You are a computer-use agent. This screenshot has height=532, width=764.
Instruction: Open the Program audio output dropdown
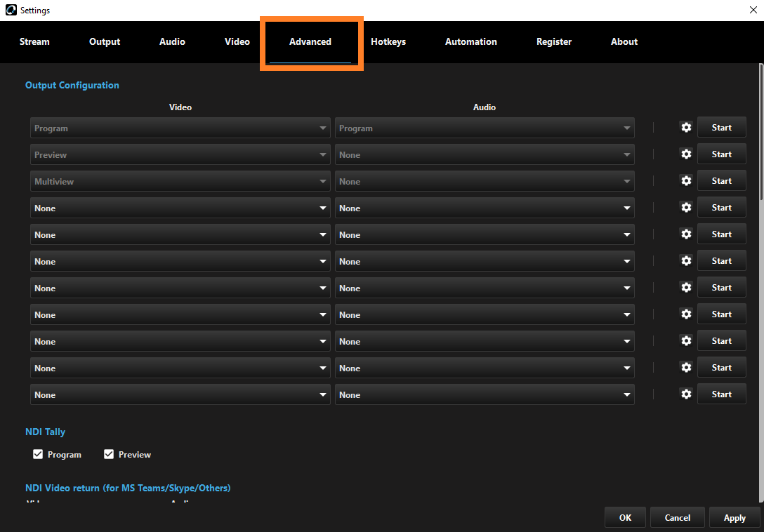pyautogui.click(x=484, y=127)
